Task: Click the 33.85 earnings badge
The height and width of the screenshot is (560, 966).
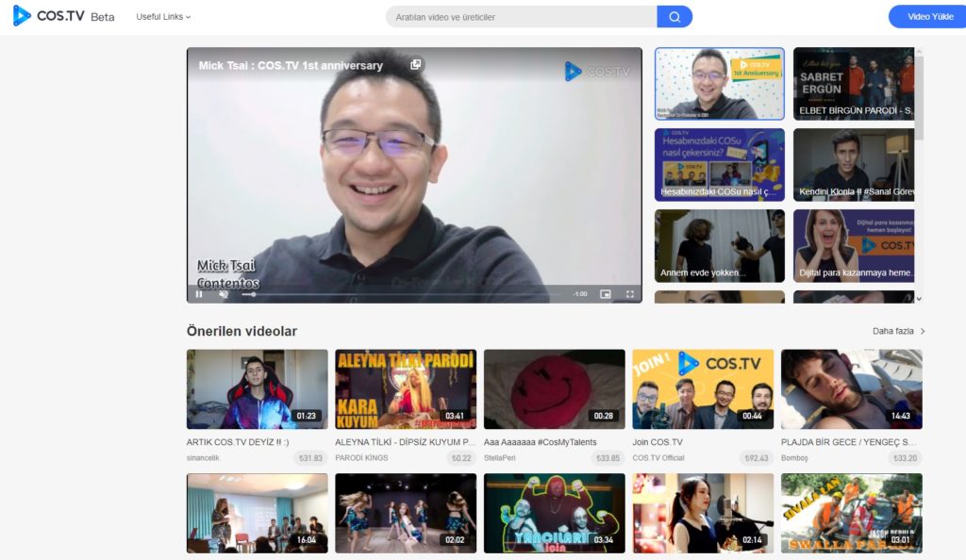Action: pyautogui.click(x=608, y=458)
